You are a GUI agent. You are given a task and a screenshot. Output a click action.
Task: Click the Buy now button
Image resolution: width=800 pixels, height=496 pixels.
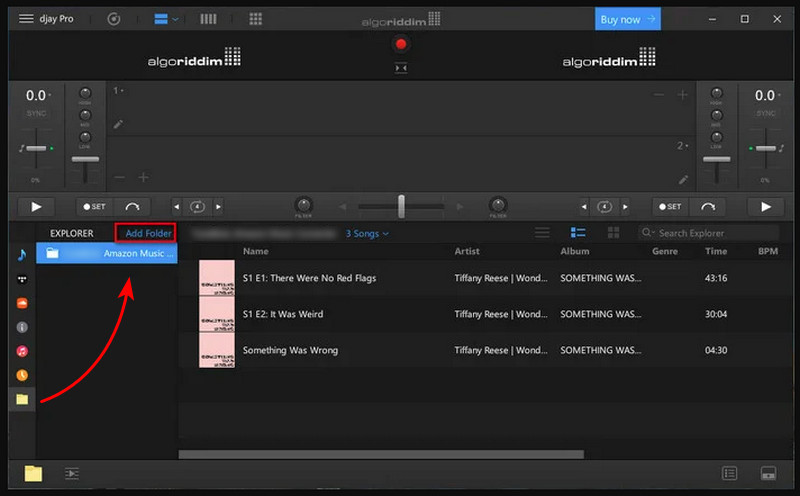(628, 19)
